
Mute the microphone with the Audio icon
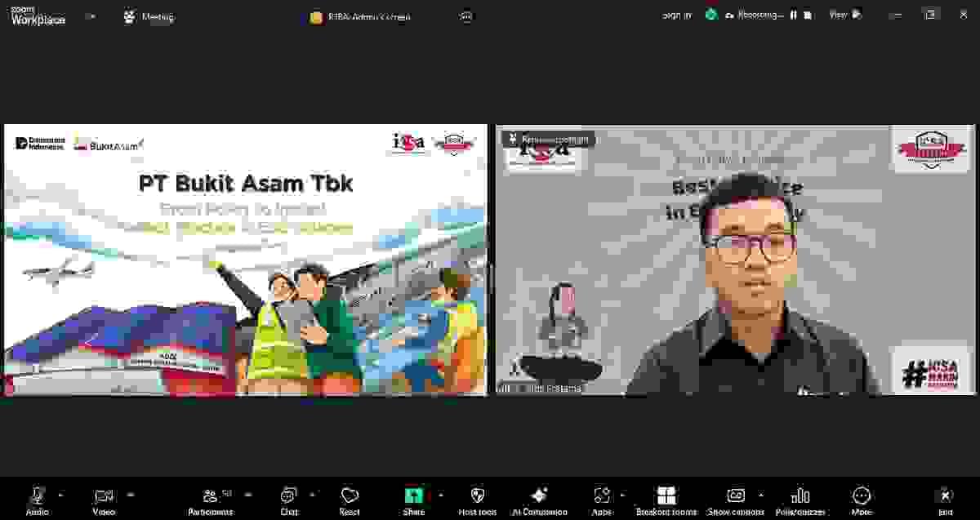pos(38,496)
